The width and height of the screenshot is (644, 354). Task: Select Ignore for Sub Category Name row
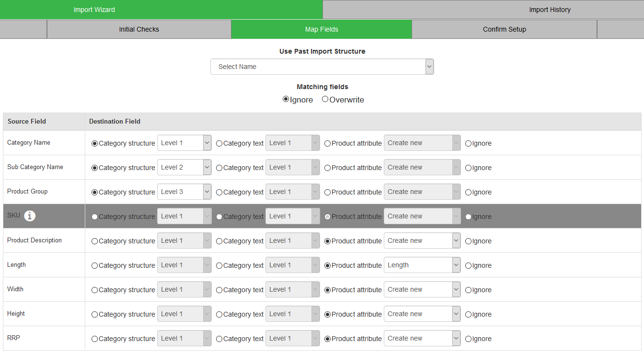pos(469,168)
